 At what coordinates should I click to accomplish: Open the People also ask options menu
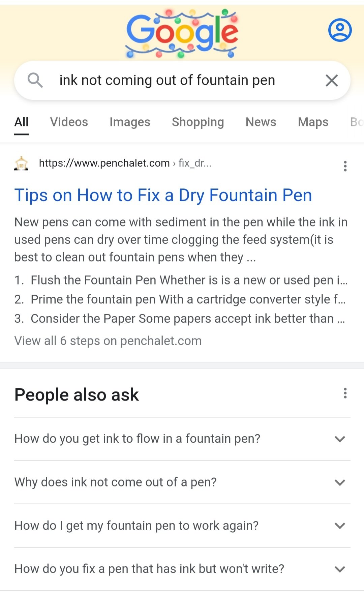[x=345, y=393]
